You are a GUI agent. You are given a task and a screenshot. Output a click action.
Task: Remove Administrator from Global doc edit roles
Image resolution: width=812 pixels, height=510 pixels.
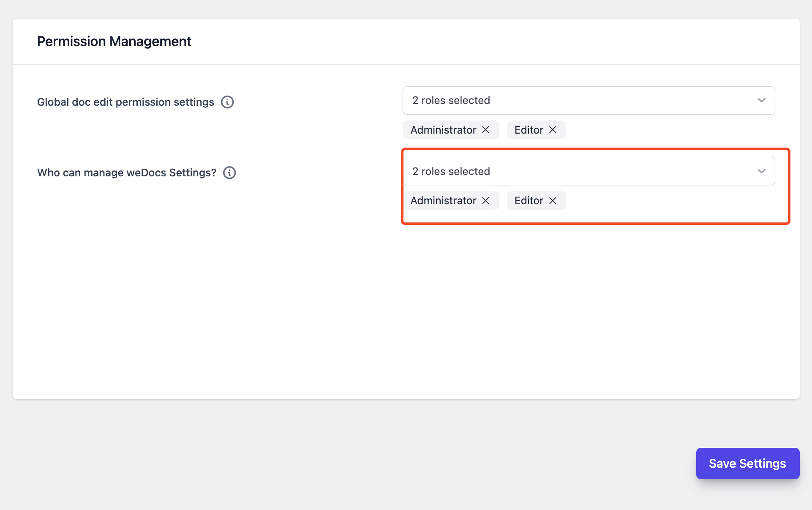486,130
